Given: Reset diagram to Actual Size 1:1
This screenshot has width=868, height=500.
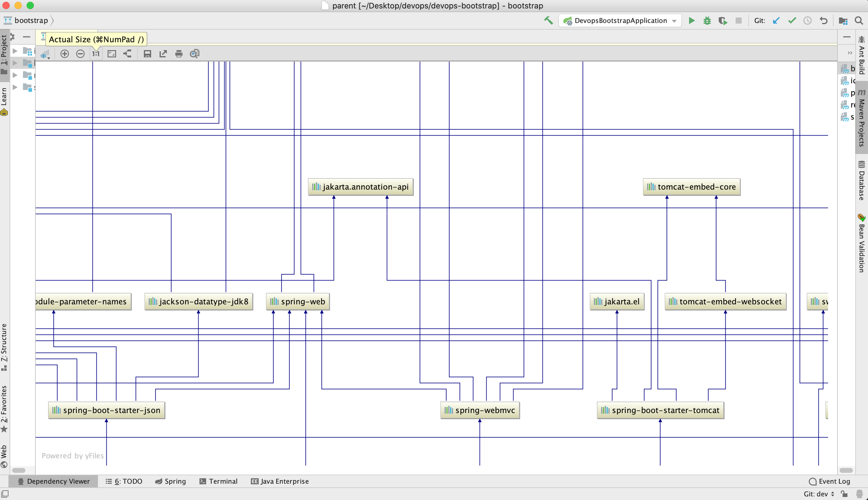Looking at the screenshot, I should point(96,54).
